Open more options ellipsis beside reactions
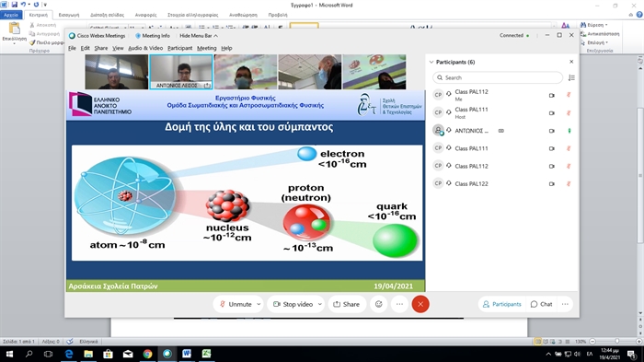644x362 pixels. pyautogui.click(x=399, y=304)
